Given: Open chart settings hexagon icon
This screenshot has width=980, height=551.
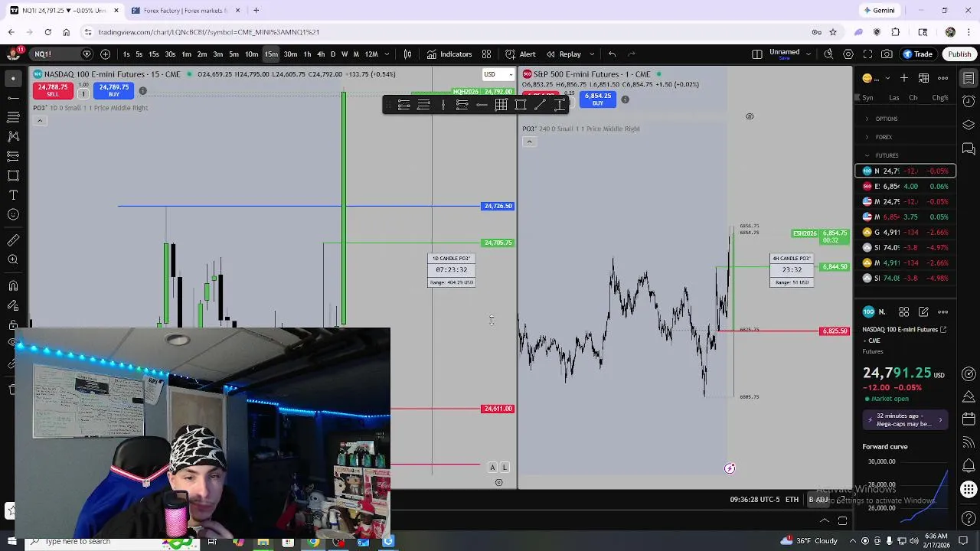Looking at the screenshot, I should (848, 54).
